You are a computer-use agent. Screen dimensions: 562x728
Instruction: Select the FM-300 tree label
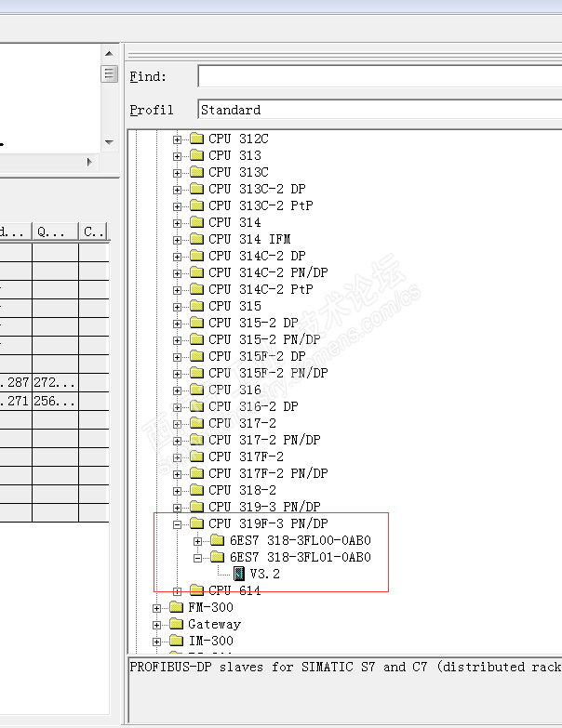[x=210, y=607]
